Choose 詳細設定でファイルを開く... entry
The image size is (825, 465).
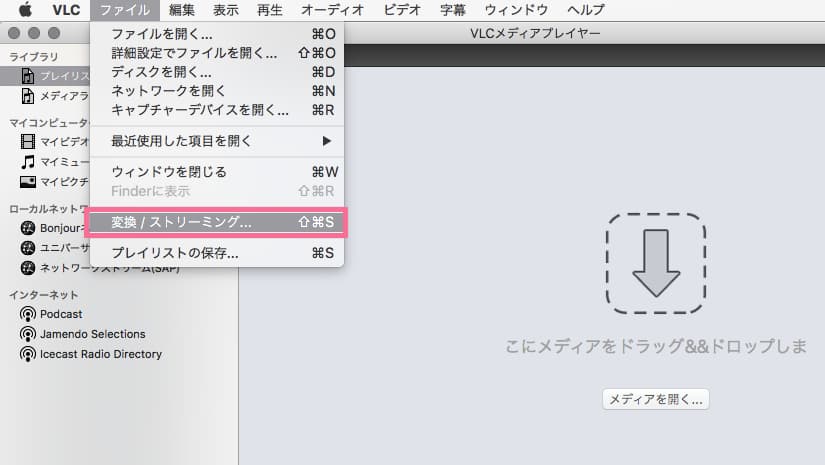coord(217,53)
